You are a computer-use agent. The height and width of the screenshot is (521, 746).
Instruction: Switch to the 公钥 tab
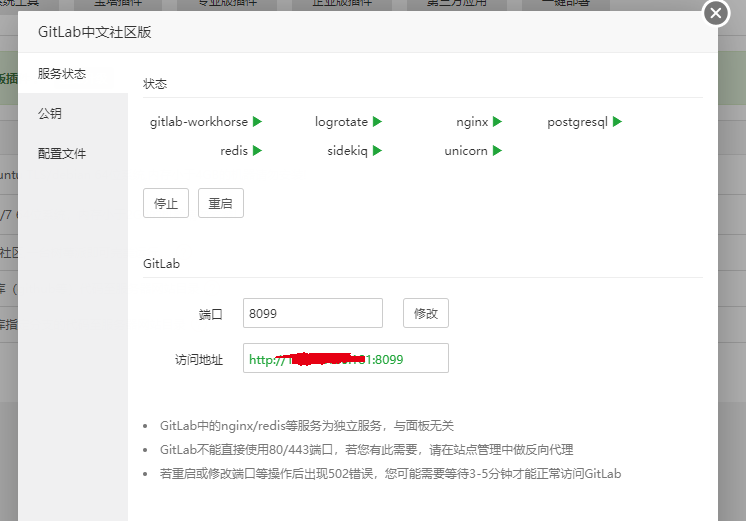73,113
